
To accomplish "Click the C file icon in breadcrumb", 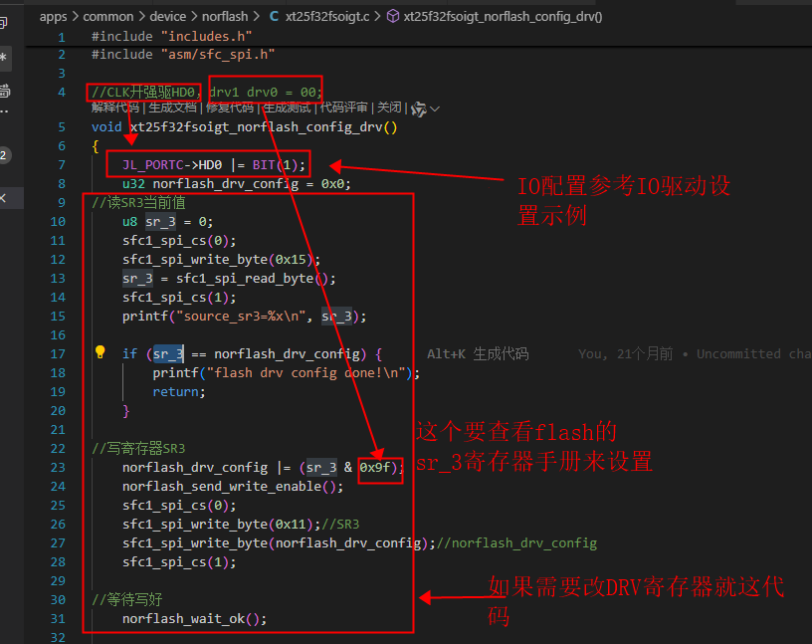I will pyautogui.click(x=274, y=17).
